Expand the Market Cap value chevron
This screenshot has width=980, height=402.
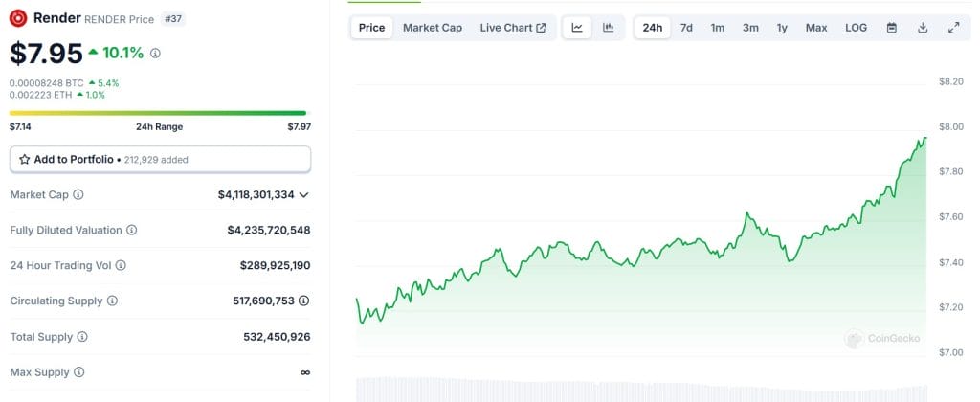click(x=303, y=195)
